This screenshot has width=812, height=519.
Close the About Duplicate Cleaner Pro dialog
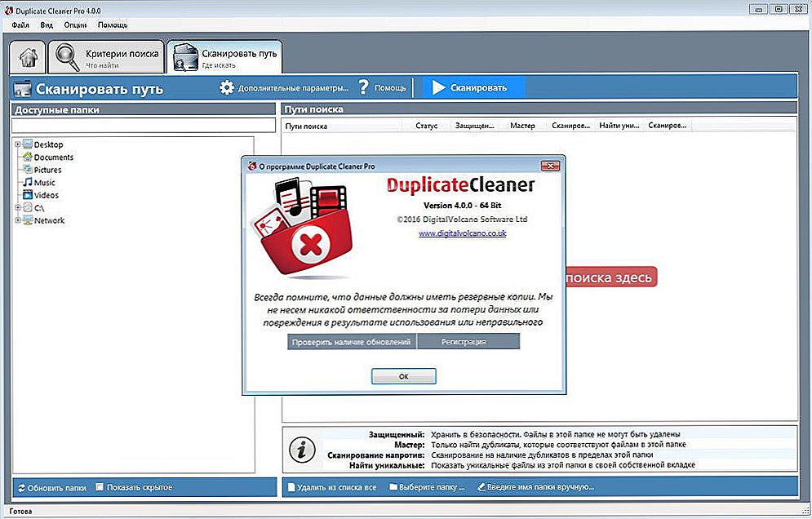pyautogui.click(x=550, y=166)
